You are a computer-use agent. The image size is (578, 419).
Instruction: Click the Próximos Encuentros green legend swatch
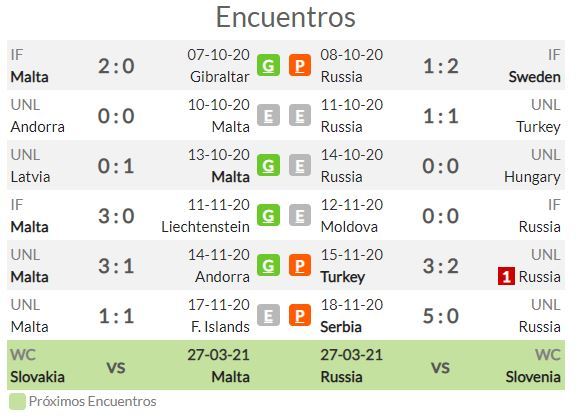click(x=17, y=402)
